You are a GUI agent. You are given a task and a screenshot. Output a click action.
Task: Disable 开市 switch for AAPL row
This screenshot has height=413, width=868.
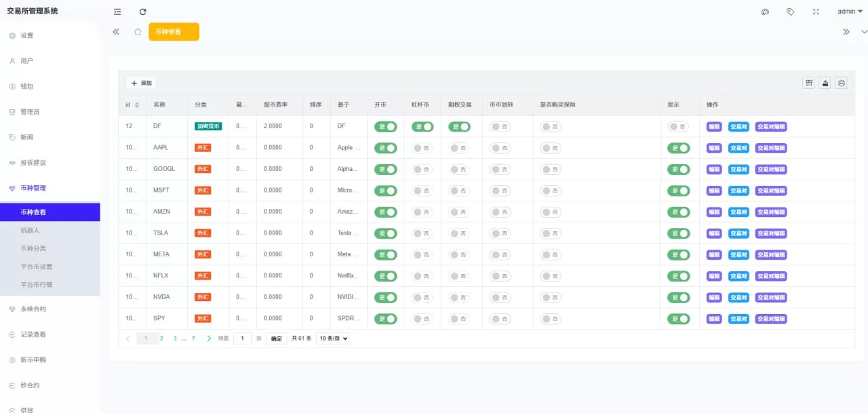coord(385,148)
